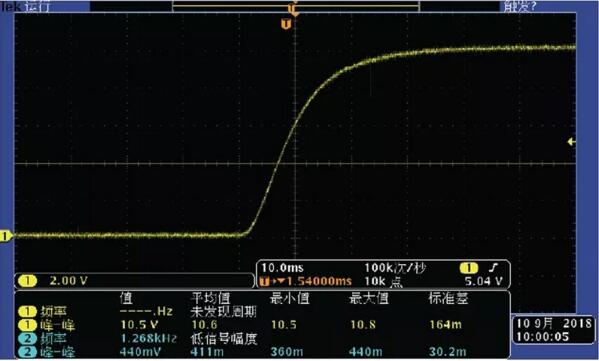Click the 5.04 V trigger level readout
Viewport: 599px width, 361px height.
pyautogui.click(x=484, y=282)
